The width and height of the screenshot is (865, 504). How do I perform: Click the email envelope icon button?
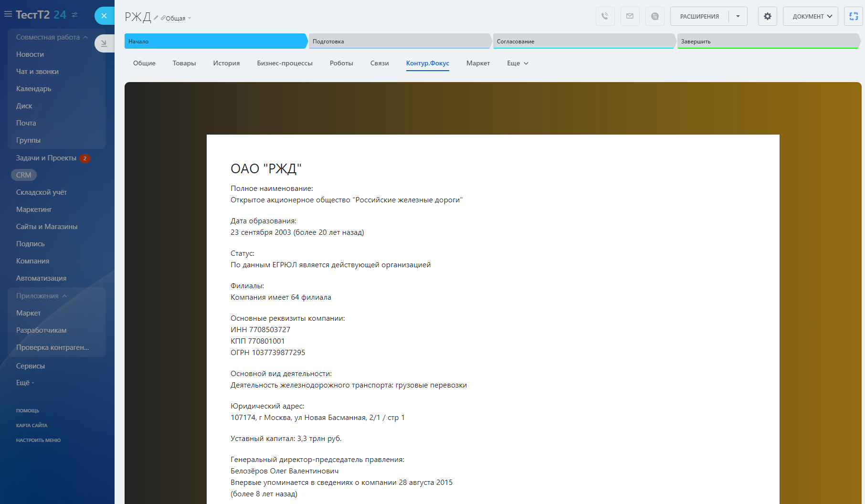point(630,16)
